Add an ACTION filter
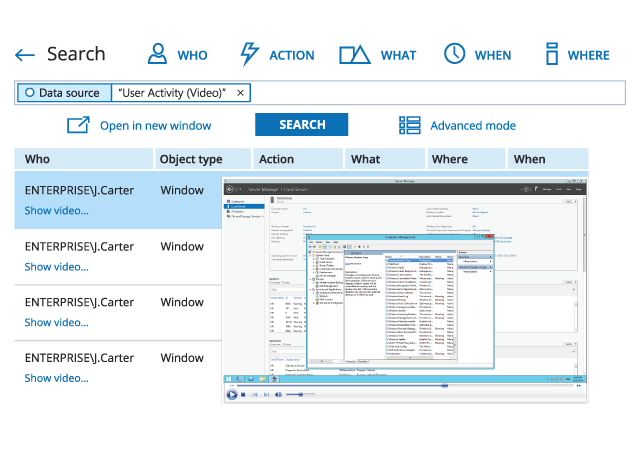The width and height of the screenshot is (640, 450). pos(278,54)
